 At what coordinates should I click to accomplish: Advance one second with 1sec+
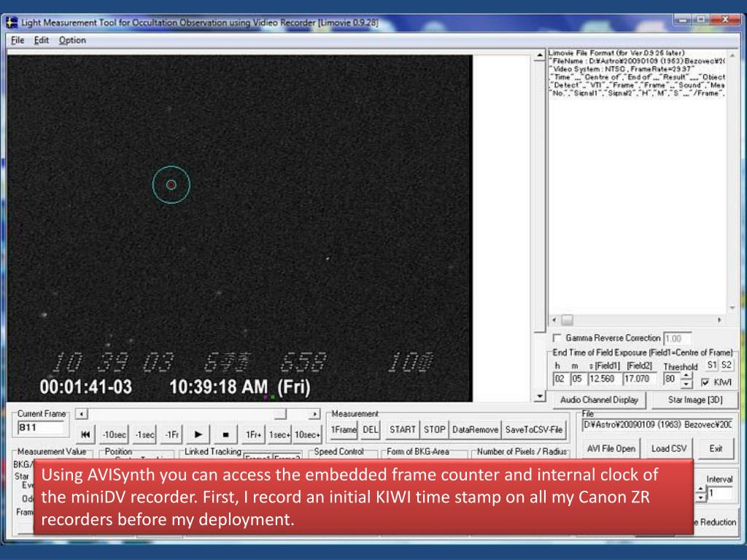pyautogui.click(x=279, y=435)
